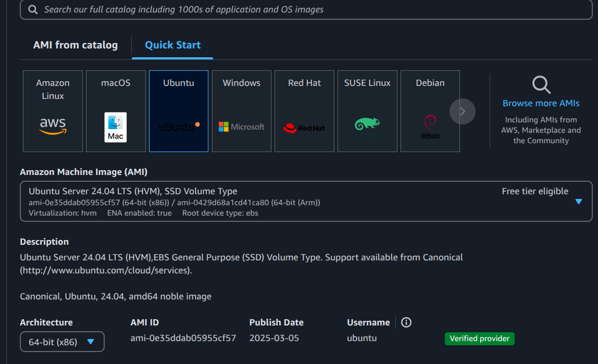Select the Ubuntu AMI card
Viewport: 598px width, 364px height.
point(179,111)
